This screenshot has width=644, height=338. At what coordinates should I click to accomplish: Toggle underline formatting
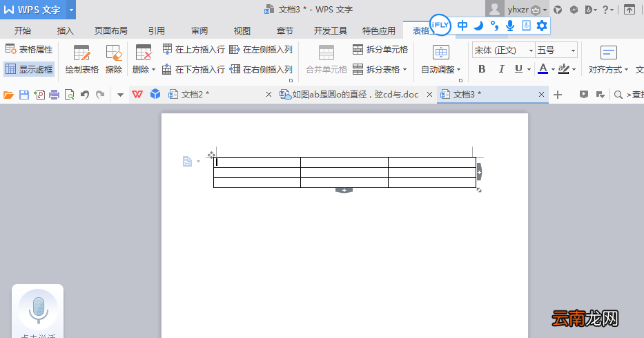point(519,69)
